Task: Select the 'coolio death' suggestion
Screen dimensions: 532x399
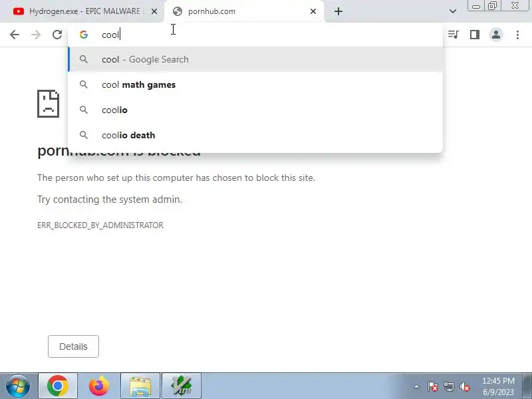Action: (255, 135)
